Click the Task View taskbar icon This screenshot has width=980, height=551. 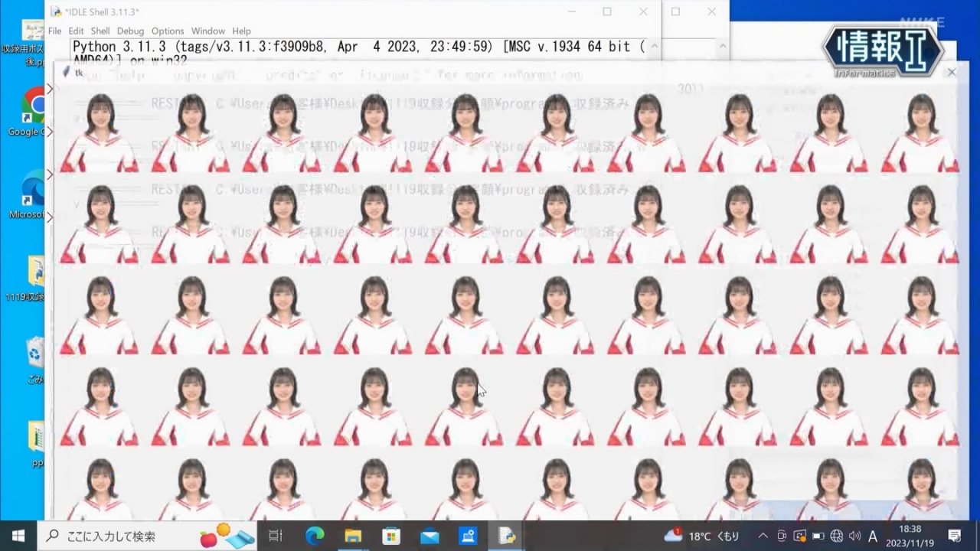[276, 536]
